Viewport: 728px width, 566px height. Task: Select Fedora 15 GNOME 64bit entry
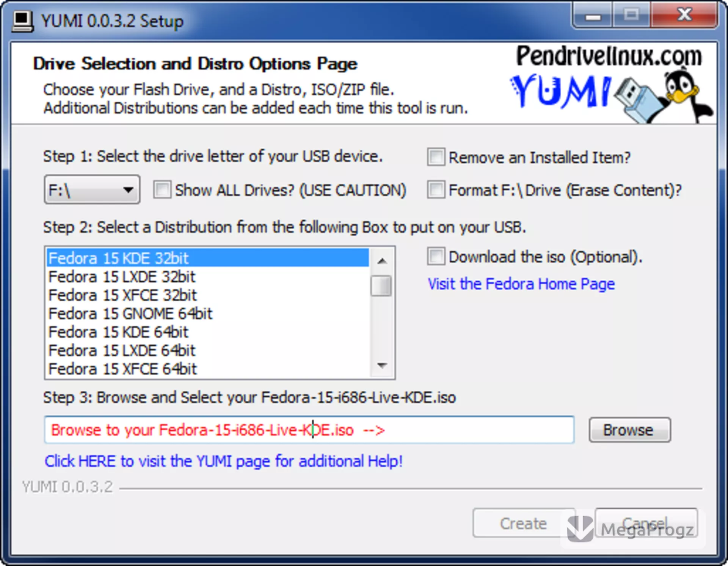208,314
